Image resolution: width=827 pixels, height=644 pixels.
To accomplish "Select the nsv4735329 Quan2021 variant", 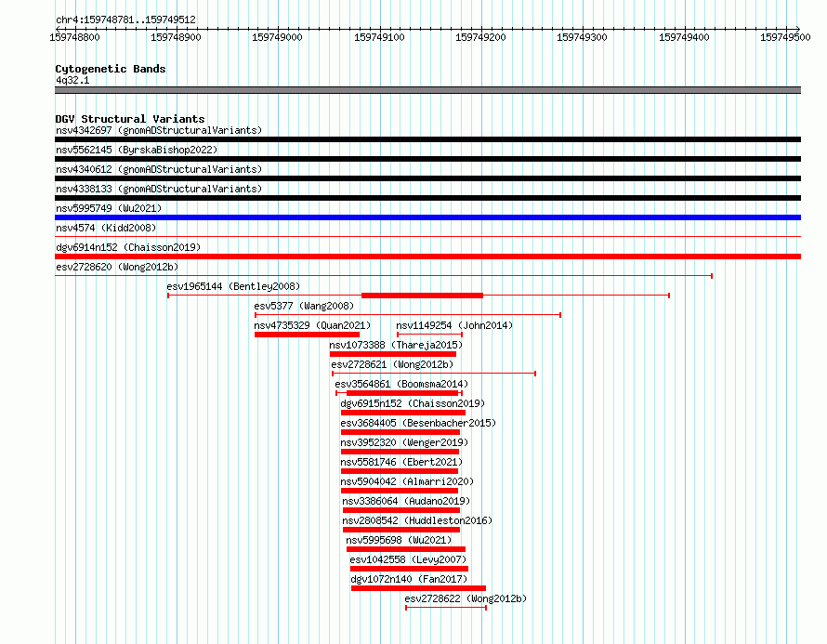I will pyautogui.click(x=312, y=325).
